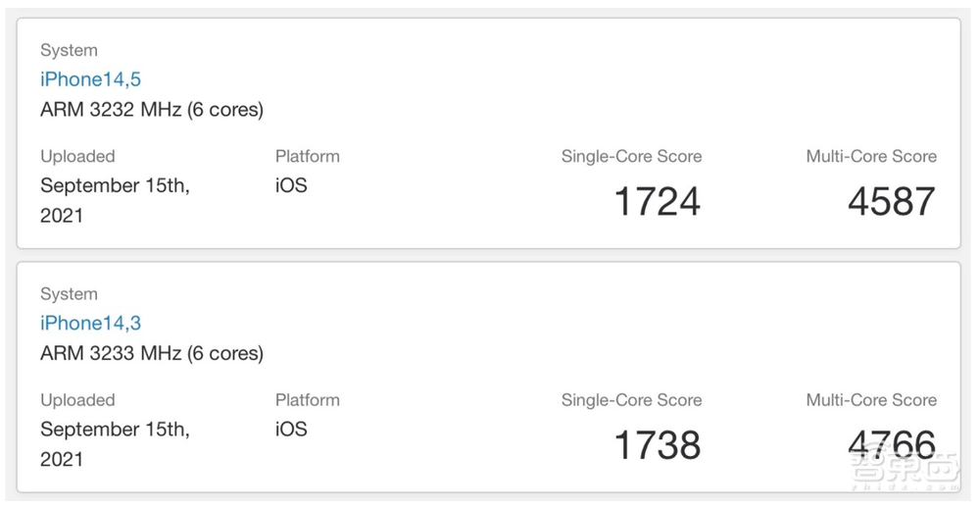
Task: Open the iPhone14,5 system link
Action: [x=90, y=79]
